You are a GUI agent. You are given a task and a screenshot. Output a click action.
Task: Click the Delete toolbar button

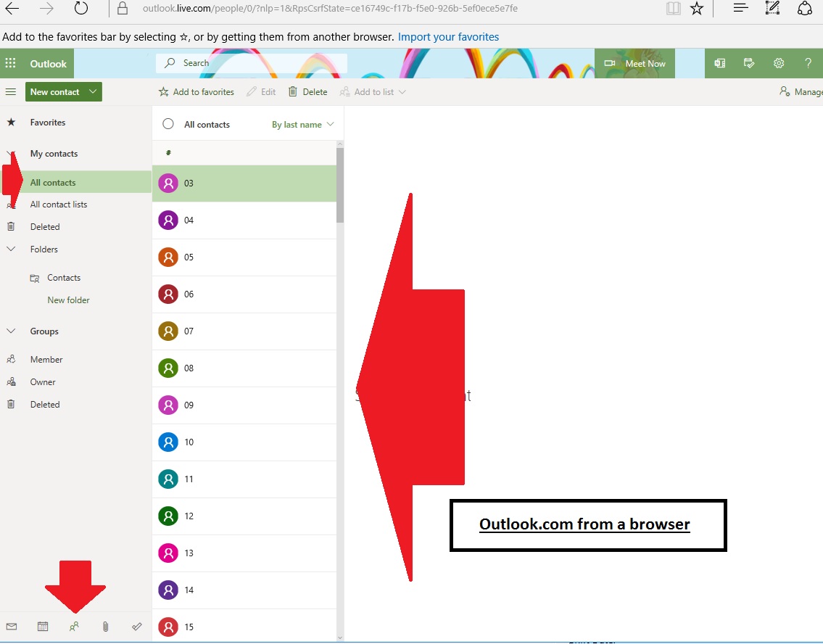pyautogui.click(x=307, y=92)
